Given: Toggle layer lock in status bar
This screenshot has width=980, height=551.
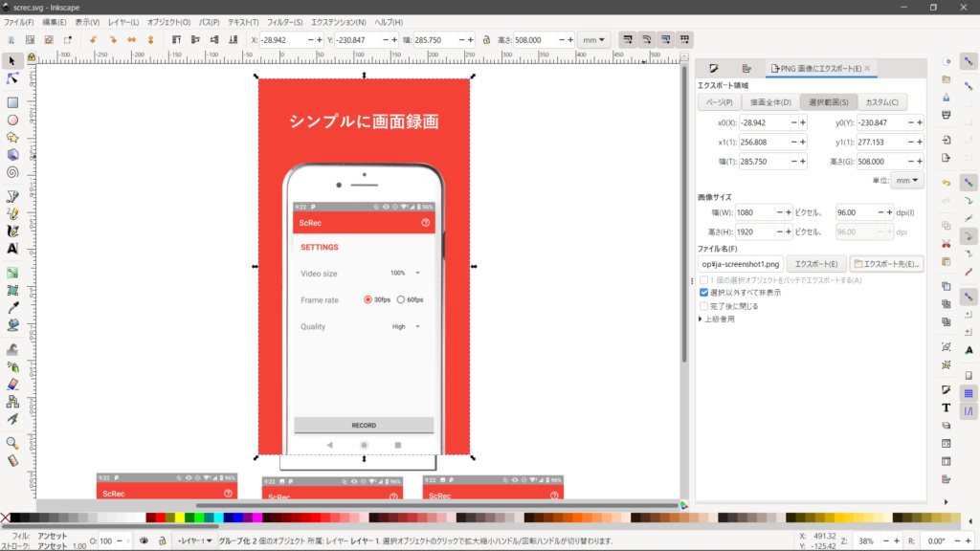Looking at the screenshot, I should [x=162, y=541].
